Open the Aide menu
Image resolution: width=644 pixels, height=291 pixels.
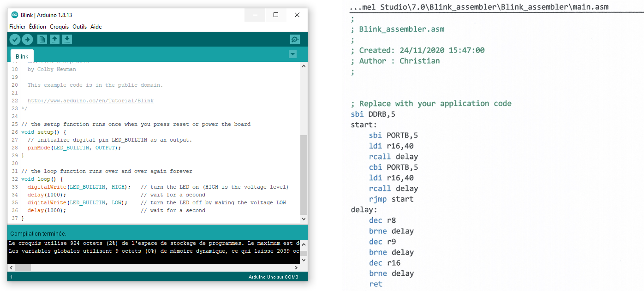pos(96,27)
